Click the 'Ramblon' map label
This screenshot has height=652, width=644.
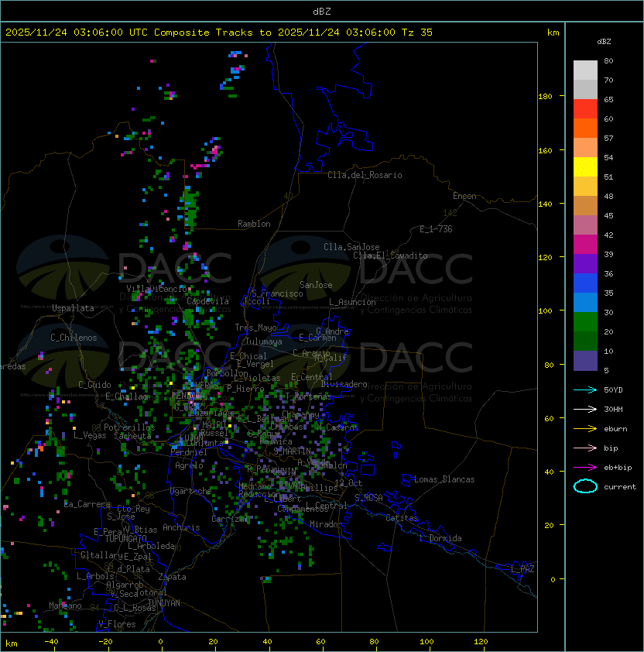click(254, 224)
